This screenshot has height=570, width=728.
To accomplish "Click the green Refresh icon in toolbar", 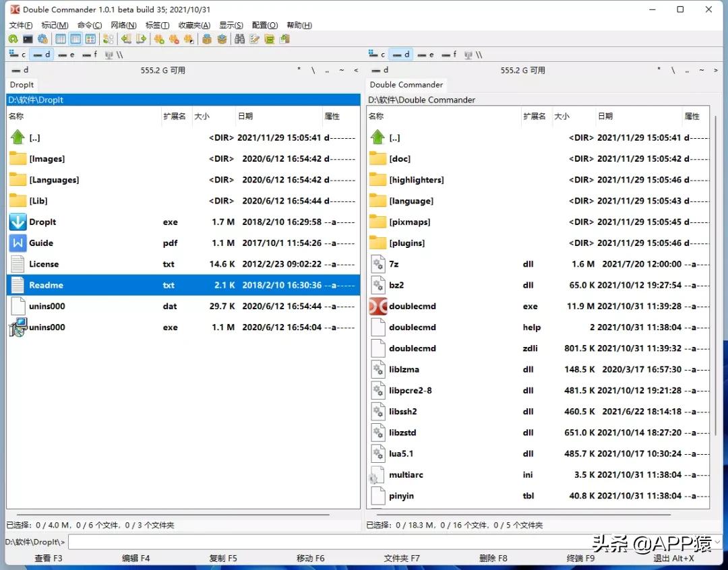I will point(13,39).
